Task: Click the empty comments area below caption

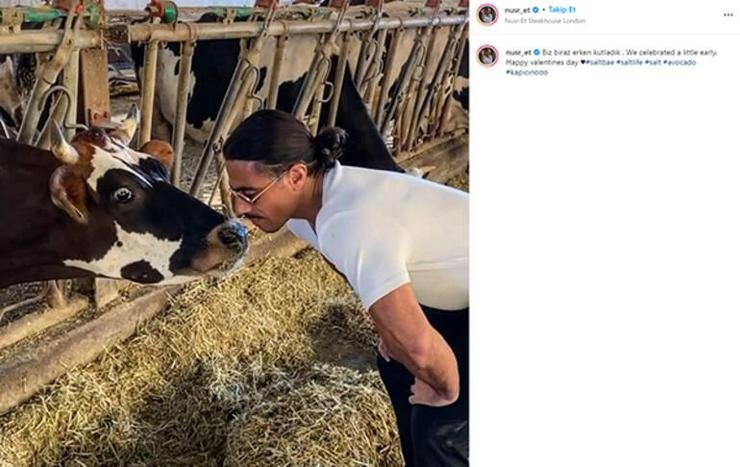Action: [x=604, y=269]
